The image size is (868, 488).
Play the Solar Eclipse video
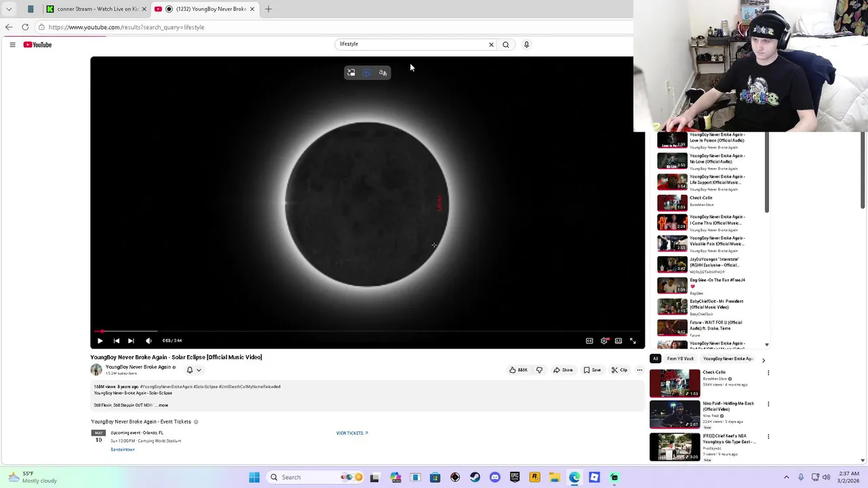[100, 341]
